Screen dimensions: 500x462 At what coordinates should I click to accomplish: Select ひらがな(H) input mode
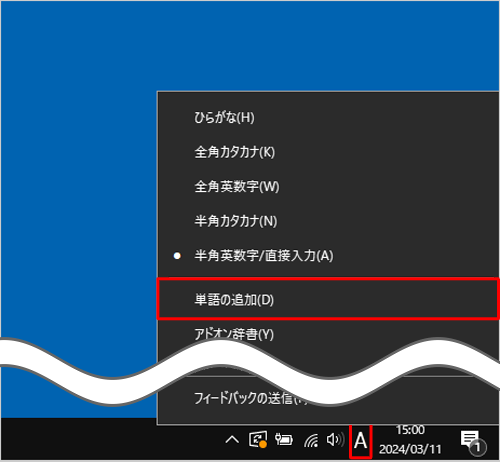[x=328, y=117]
